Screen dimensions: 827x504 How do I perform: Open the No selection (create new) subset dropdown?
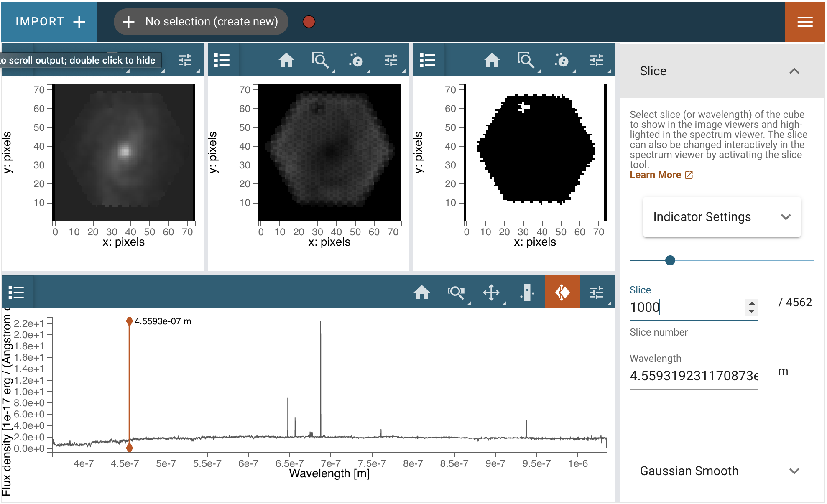[x=201, y=22]
